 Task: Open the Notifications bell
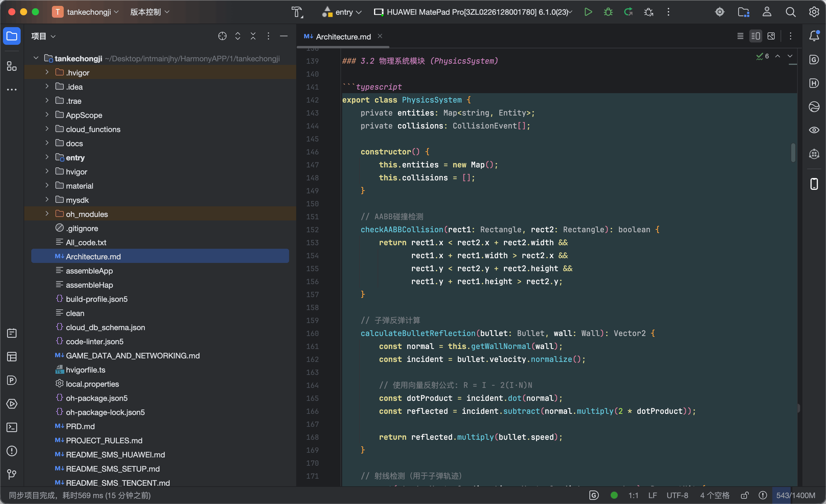click(814, 36)
